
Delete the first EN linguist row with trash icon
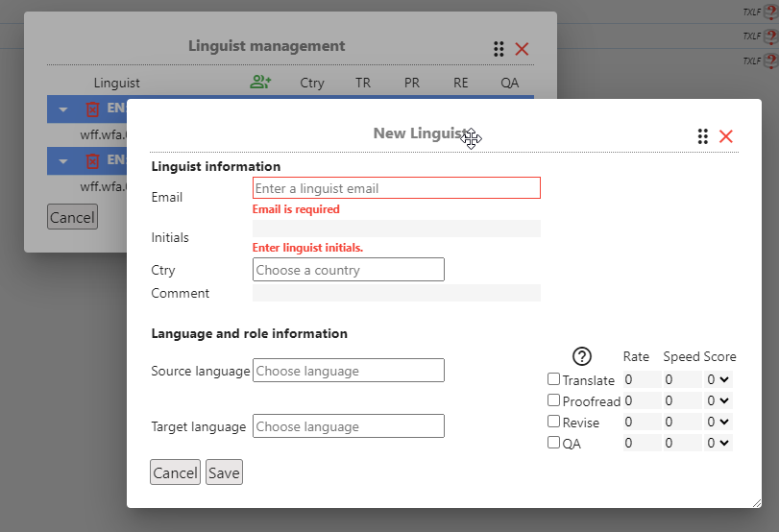[92, 109]
